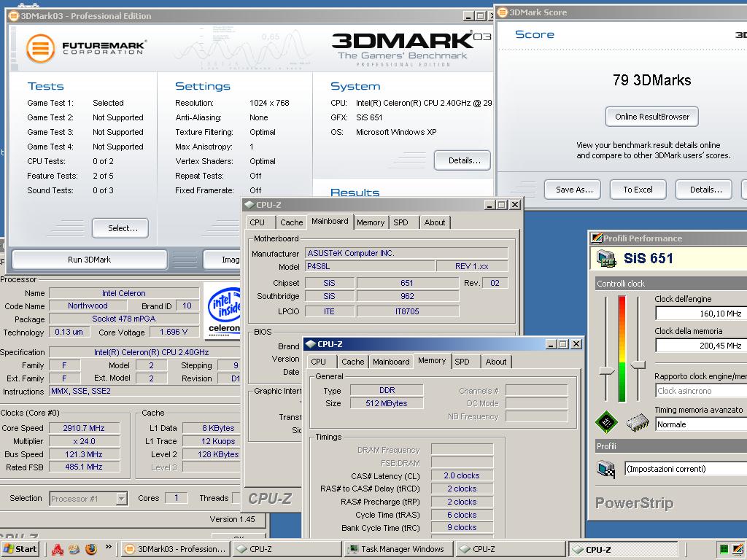Click the To Excel button
The image size is (747, 560).
tap(638, 190)
